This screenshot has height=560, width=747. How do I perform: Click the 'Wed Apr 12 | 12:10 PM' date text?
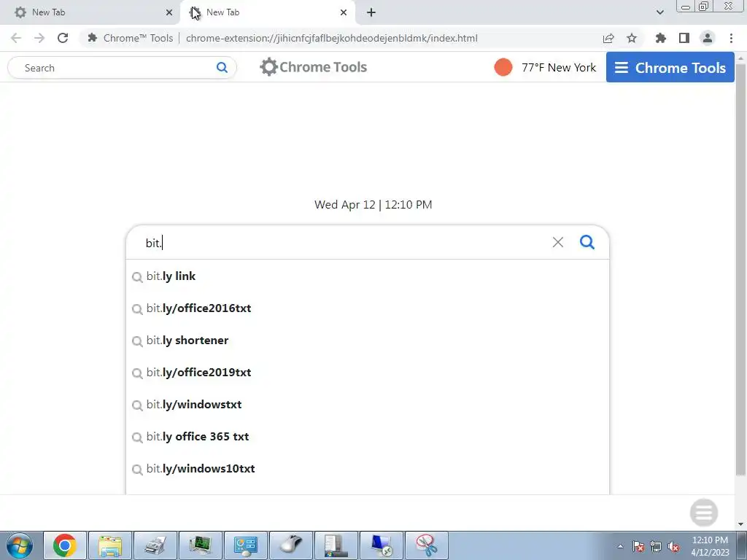373,205
